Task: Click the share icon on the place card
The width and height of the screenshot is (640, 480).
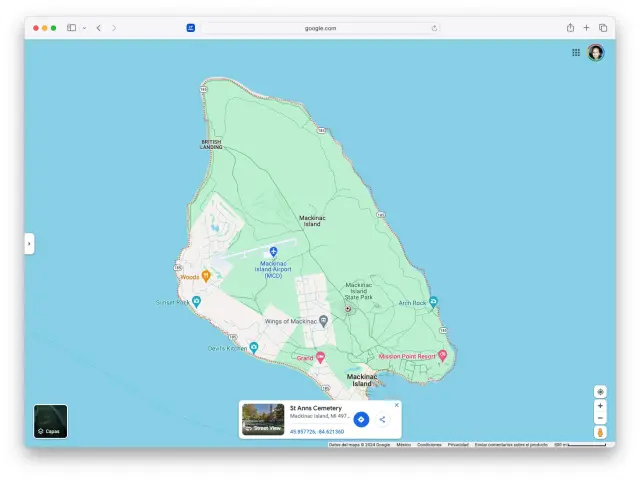Action: click(x=382, y=419)
